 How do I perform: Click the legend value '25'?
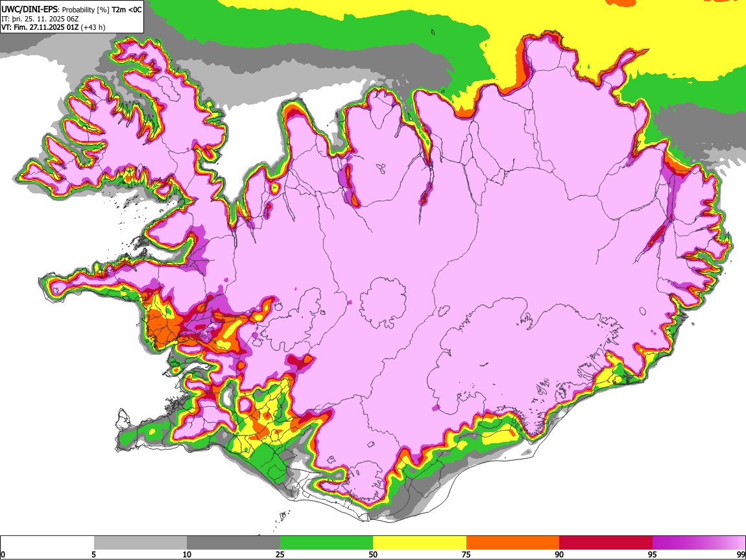click(x=280, y=555)
